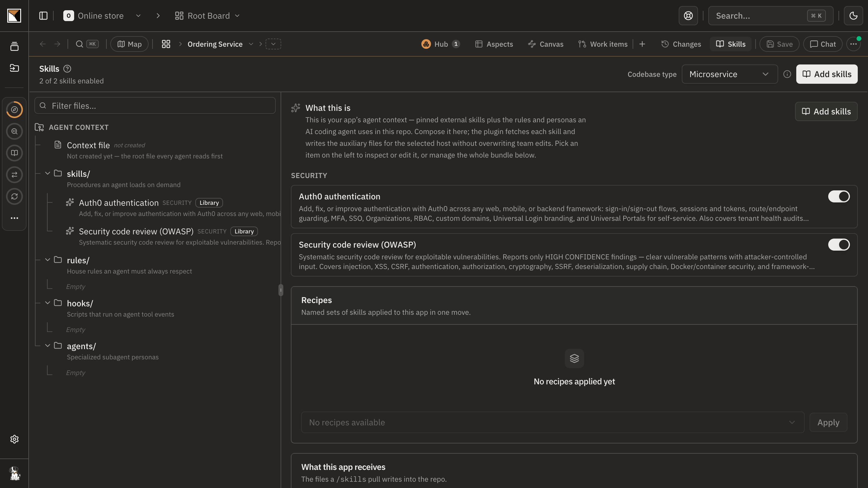The height and width of the screenshot is (488, 868).
Task: Click the swap arrows icon in left rail
Action: [14, 175]
